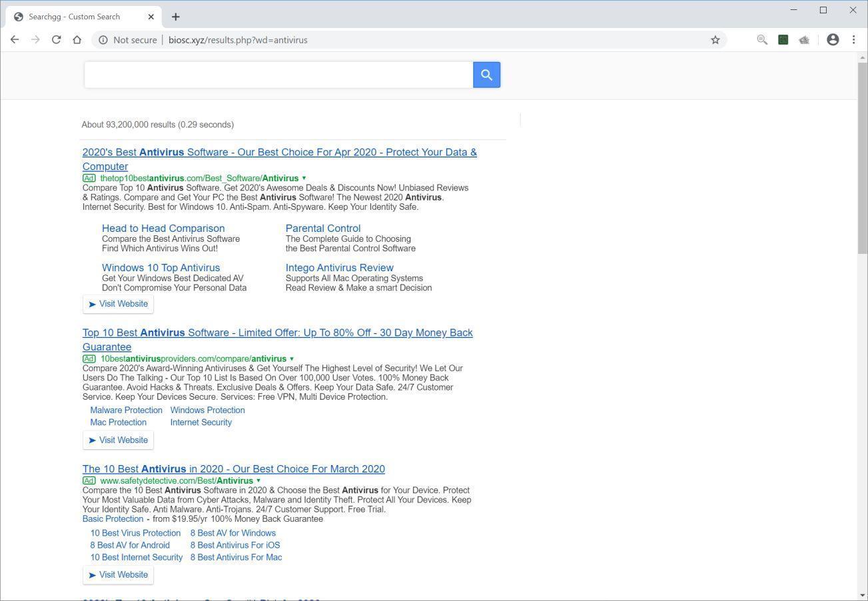The width and height of the screenshot is (868, 601).
Task: Click the Ad badge for safetydetective.com
Action: pyautogui.click(x=89, y=481)
